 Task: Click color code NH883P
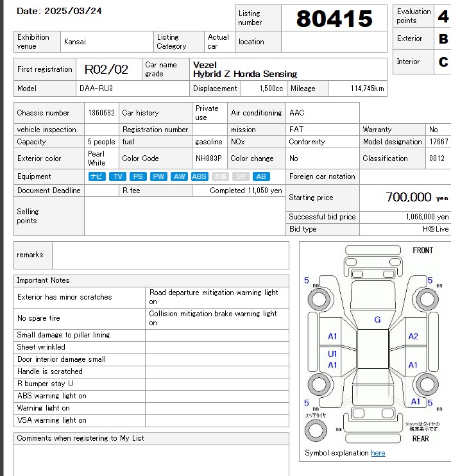coord(208,158)
